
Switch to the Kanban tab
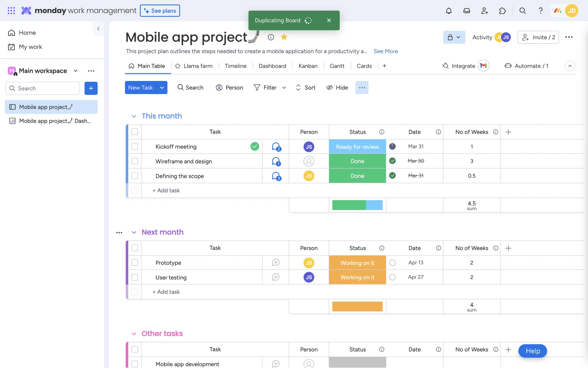(308, 66)
